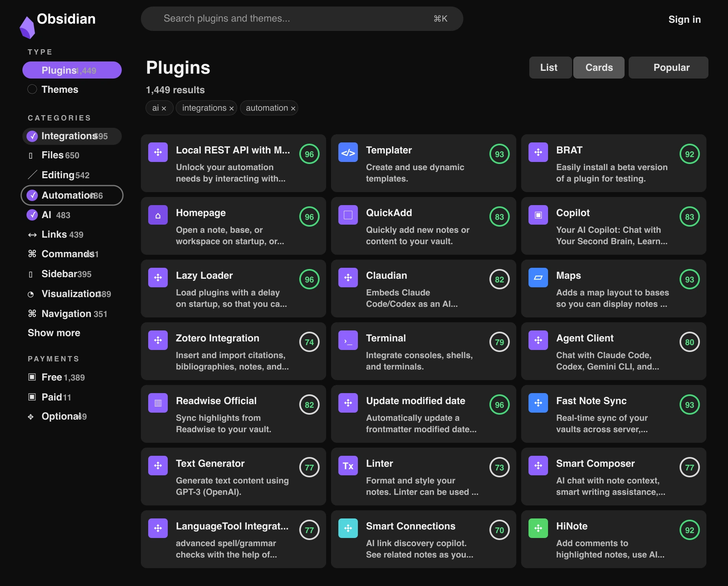This screenshot has height=586, width=728.
Task: Click the blue Fast Note Sync icon
Action: 538,403
